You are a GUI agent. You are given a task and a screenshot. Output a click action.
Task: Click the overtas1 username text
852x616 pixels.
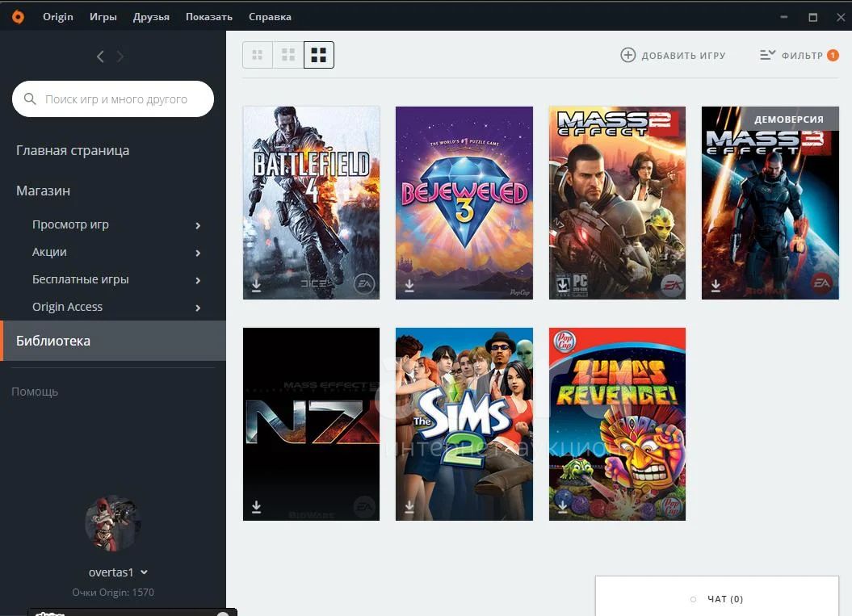click(111, 572)
